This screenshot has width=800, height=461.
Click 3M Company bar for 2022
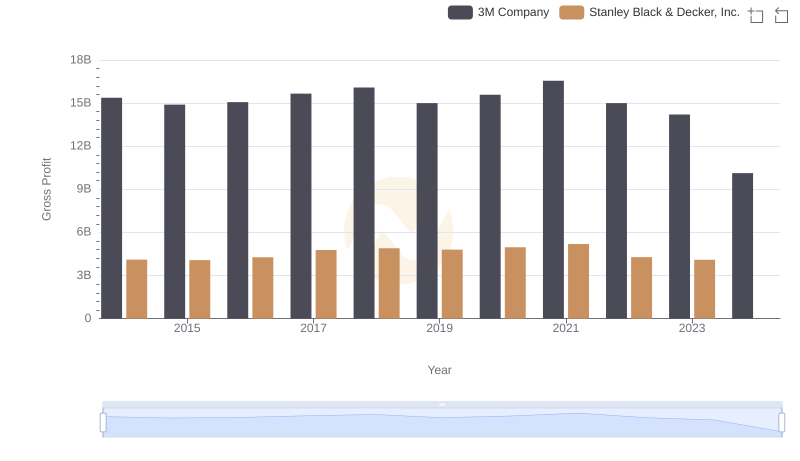click(616, 211)
